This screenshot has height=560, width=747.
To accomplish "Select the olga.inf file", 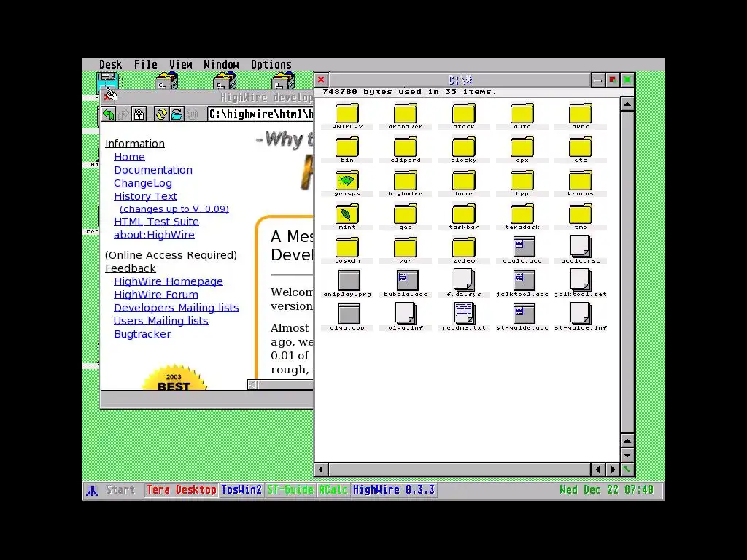I will tap(406, 317).
